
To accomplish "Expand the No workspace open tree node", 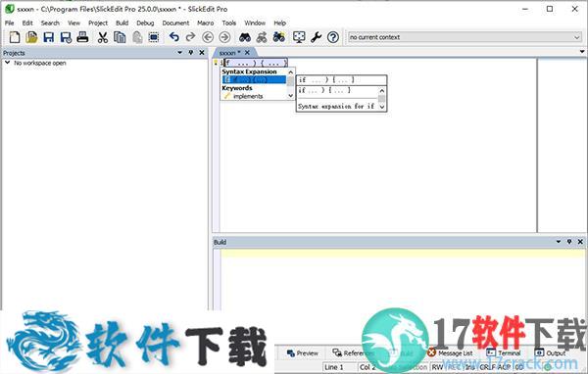I will click(x=7, y=63).
